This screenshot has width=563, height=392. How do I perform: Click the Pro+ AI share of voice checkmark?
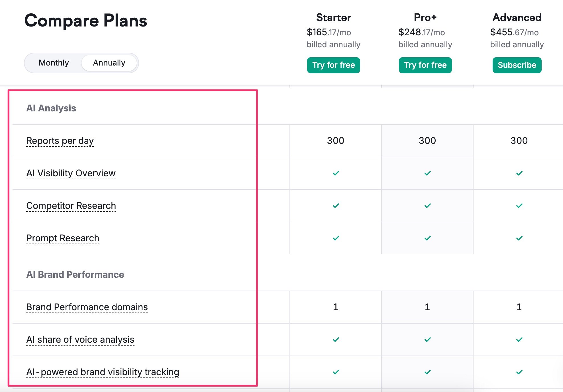point(427,339)
